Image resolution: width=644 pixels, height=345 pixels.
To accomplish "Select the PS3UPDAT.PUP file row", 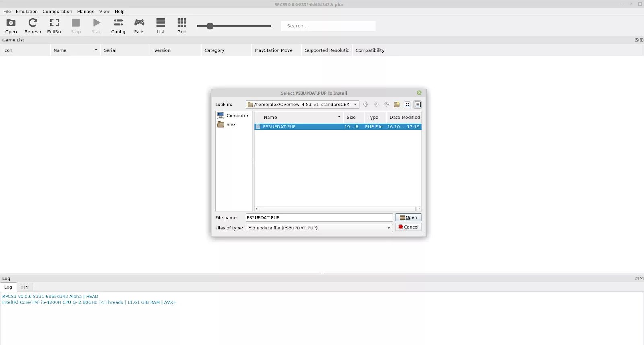I will 338,127.
